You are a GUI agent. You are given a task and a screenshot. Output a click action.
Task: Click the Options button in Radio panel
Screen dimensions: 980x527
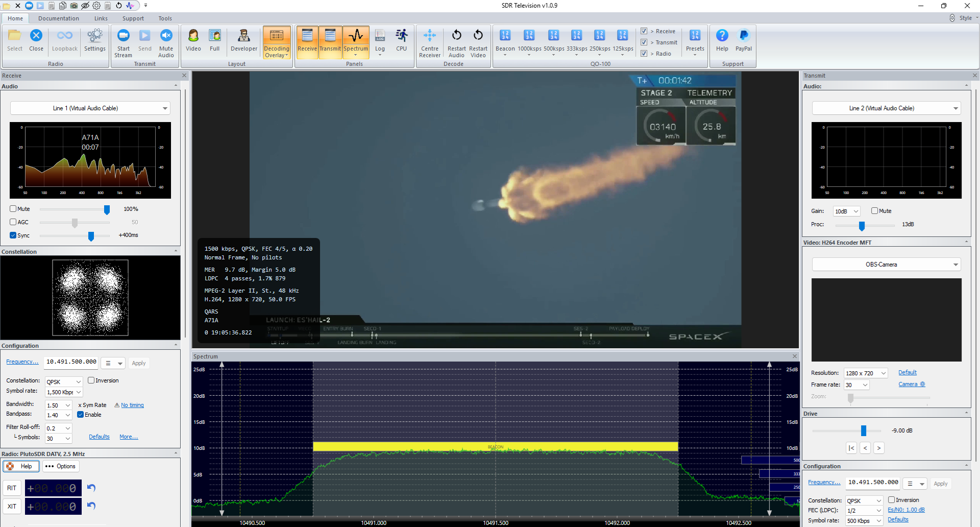(60, 466)
